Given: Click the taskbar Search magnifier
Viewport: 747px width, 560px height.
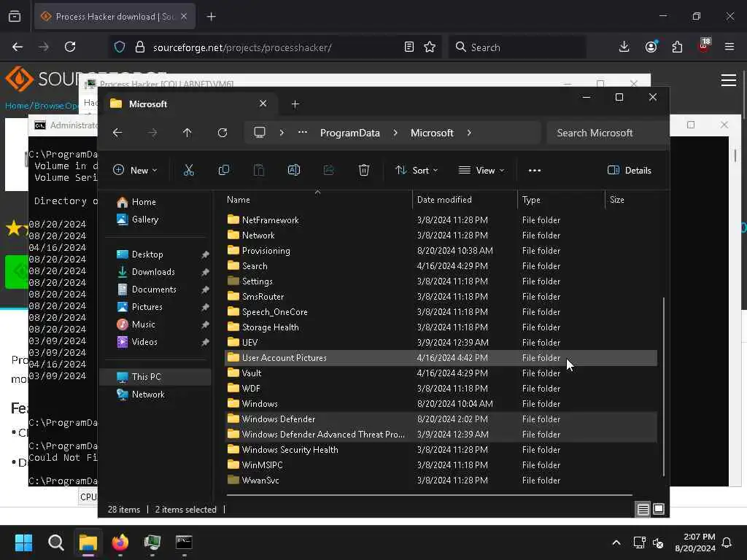Looking at the screenshot, I should point(55,542).
